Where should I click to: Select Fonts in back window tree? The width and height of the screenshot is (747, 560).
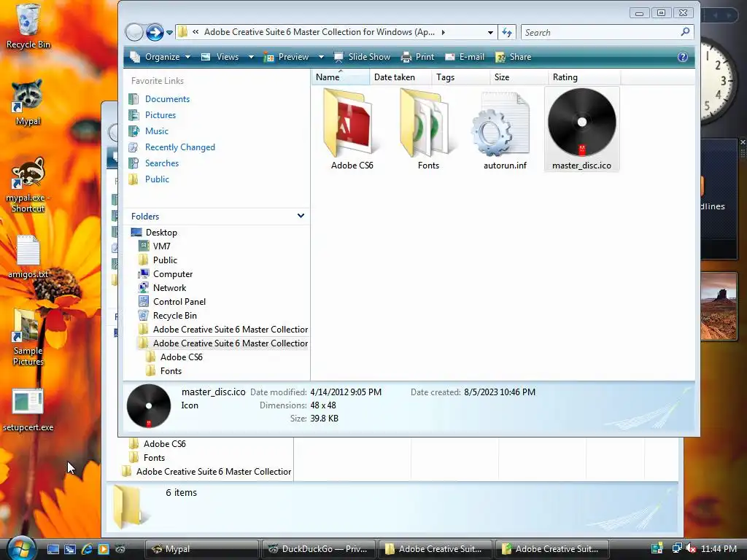pyautogui.click(x=154, y=458)
